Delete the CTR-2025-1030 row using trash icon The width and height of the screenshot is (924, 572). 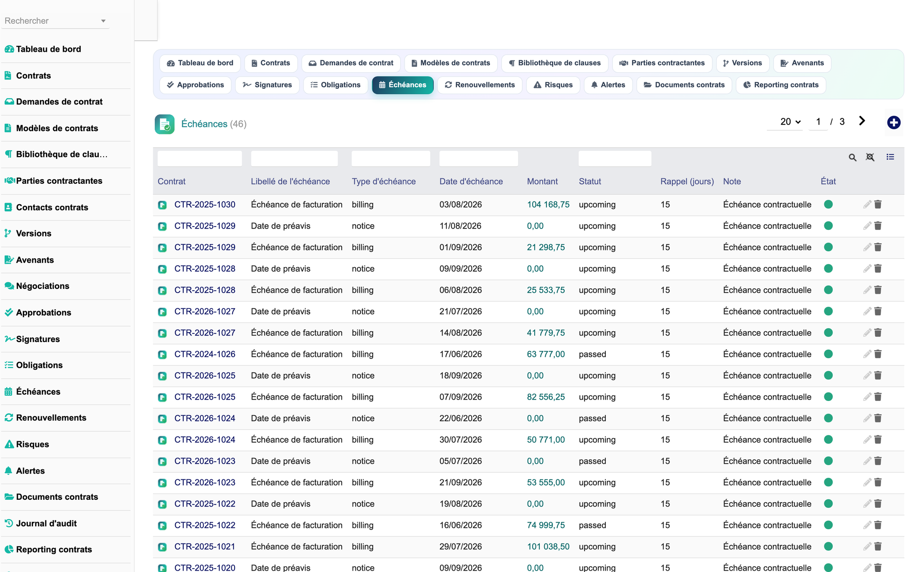point(878,204)
